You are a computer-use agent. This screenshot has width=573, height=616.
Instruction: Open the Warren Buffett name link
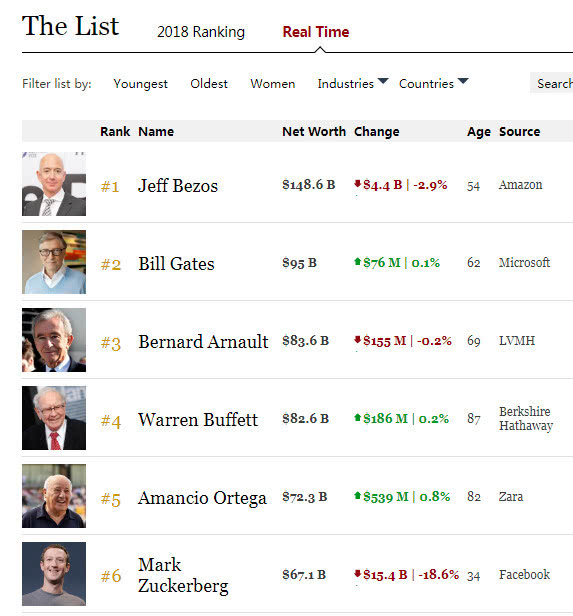[x=198, y=420]
